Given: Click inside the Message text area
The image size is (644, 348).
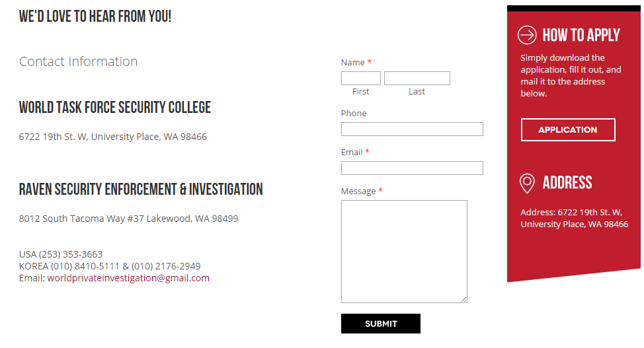Looking at the screenshot, I should (x=404, y=252).
